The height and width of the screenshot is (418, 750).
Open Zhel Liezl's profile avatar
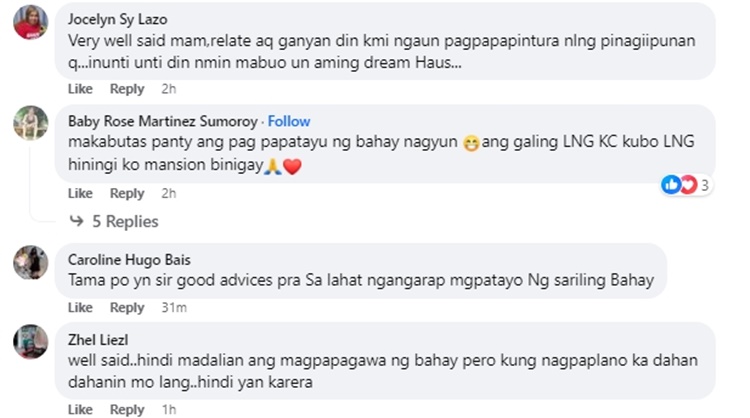pyautogui.click(x=31, y=341)
